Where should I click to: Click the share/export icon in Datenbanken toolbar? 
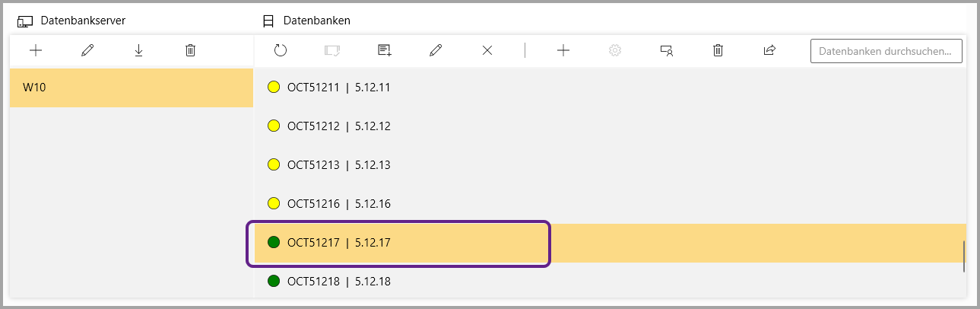pos(769,51)
